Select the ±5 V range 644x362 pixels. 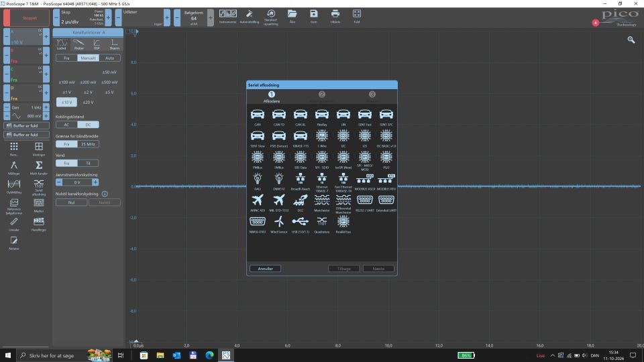pos(109,93)
